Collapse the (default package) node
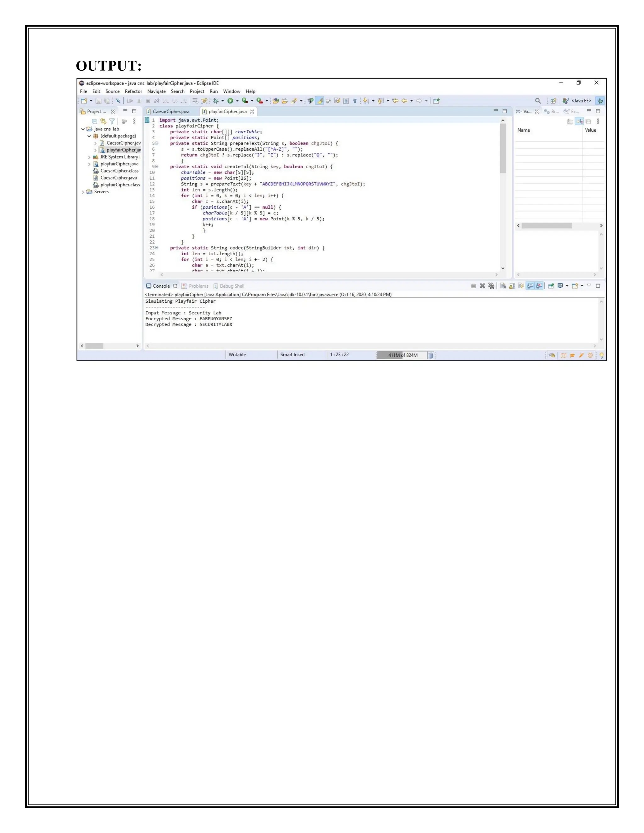This screenshot has width=644, height=833. pyautogui.click(x=89, y=136)
